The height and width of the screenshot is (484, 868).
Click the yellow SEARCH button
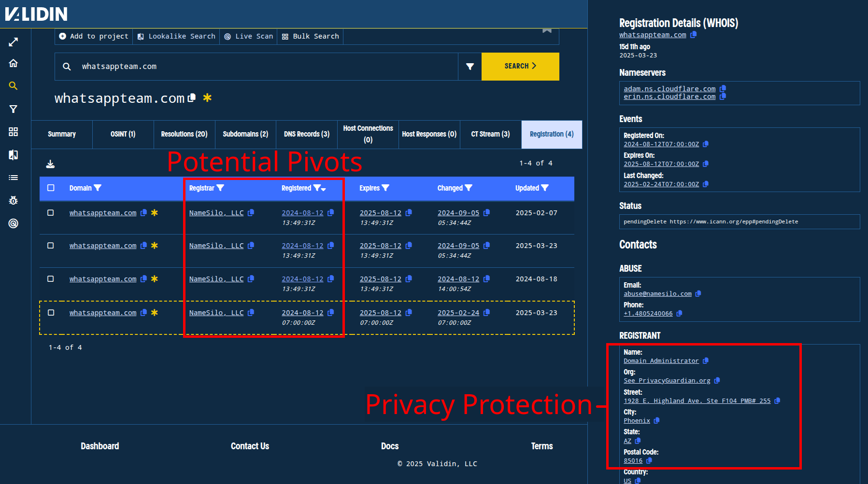[x=520, y=67]
